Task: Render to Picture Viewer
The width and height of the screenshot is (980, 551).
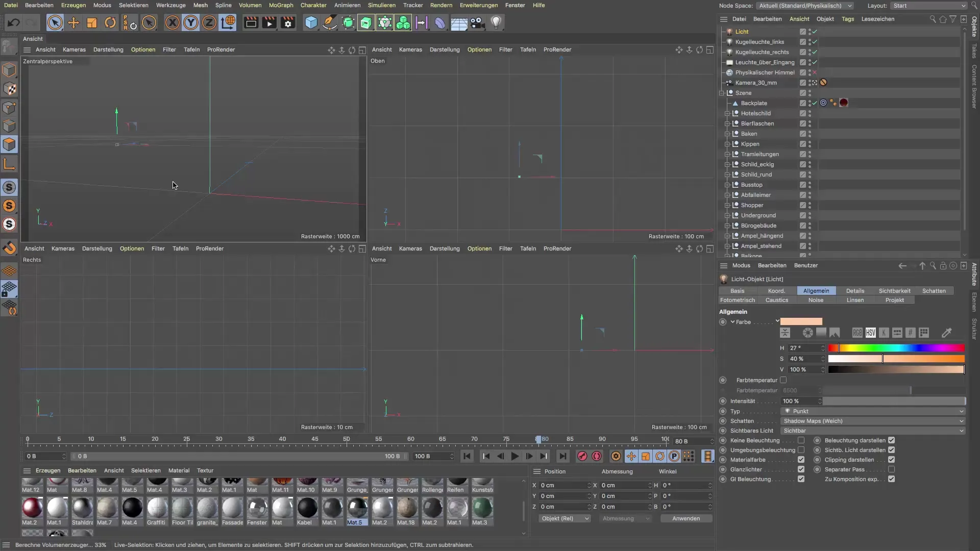Action: [269, 22]
